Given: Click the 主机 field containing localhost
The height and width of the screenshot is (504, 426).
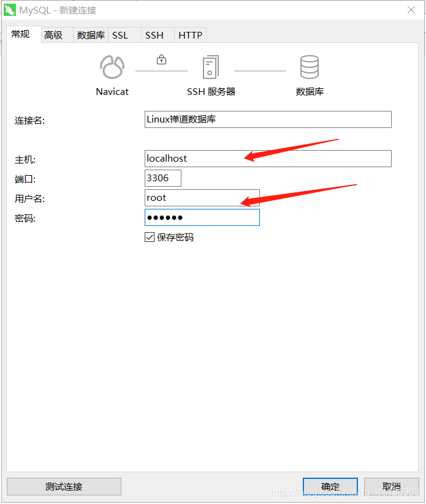Looking at the screenshot, I should point(268,159).
